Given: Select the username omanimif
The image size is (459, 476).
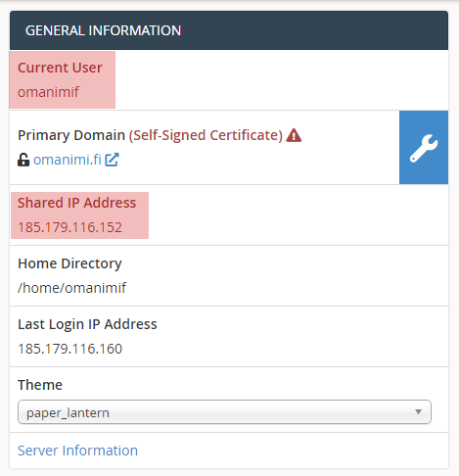Looking at the screenshot, I should [48, 92].
